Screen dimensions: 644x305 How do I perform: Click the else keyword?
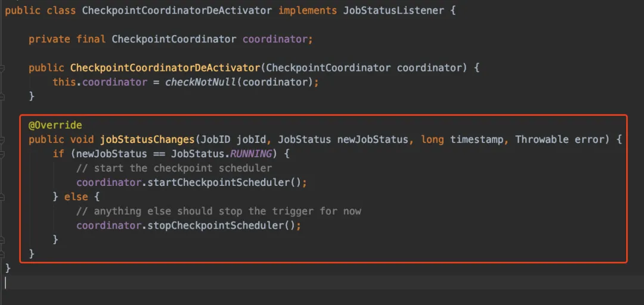(x=76, y=197)
